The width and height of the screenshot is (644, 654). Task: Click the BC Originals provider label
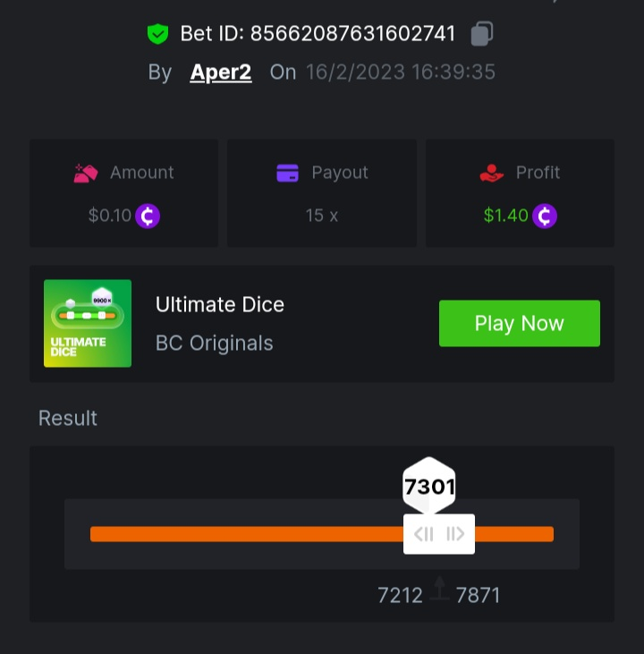tap(215, 343)
